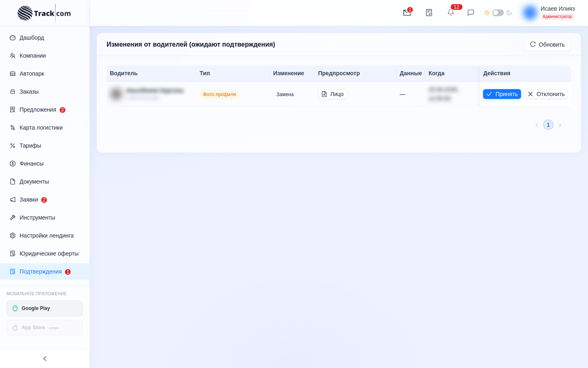Open Карта логистики page
Viewport: 588px width, 368px height.
[x=45, y=128]
